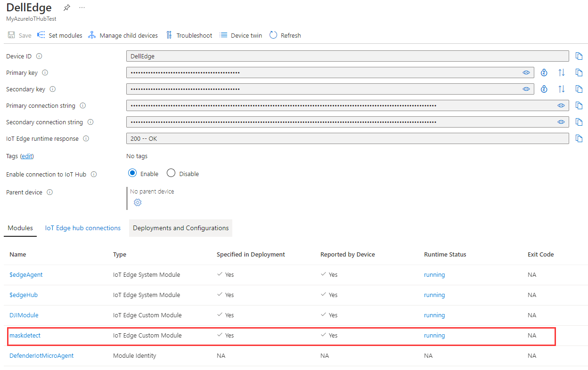This screenshot has height=370, width=588.
Task: Click the Module Identity type cell
Action: [x=135, y=355]
